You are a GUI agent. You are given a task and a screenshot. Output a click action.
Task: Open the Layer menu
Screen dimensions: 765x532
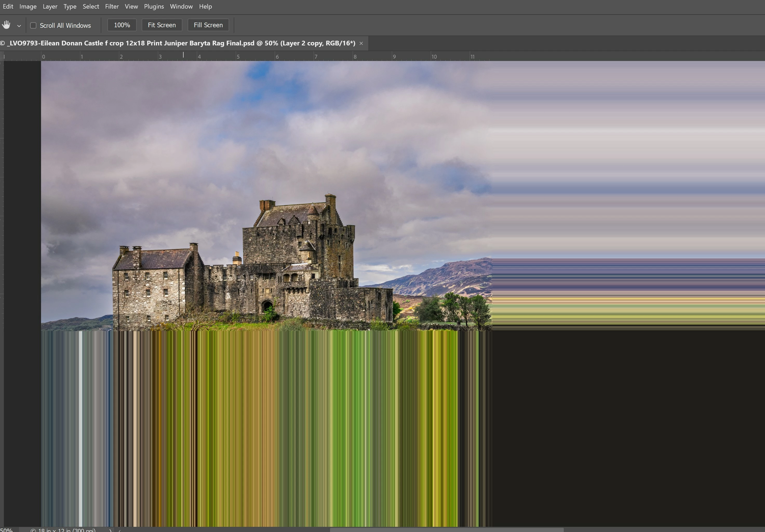coord(50,6)
